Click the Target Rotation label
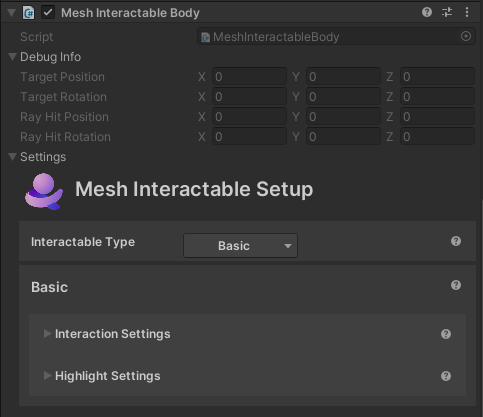Screen dimensions: 483x417 pos(63,97)
